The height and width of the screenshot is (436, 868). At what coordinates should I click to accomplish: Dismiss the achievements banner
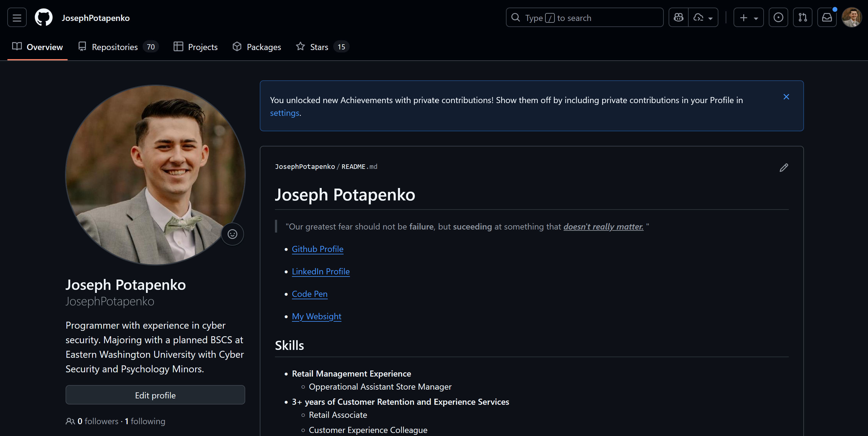786,97
